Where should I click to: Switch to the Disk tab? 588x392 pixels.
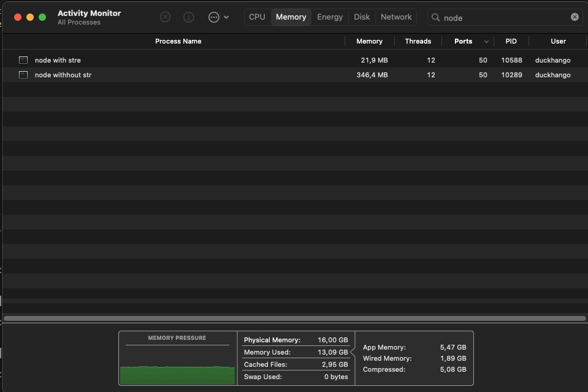click(362, 17)
